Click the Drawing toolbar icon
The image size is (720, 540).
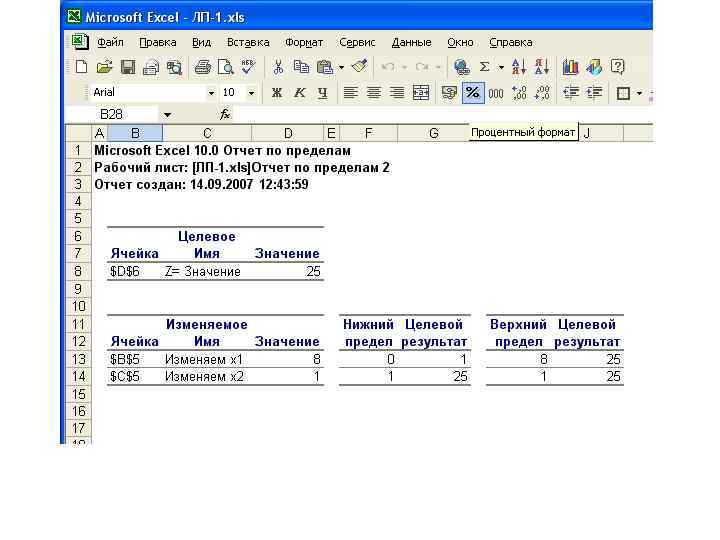(594, 67)
